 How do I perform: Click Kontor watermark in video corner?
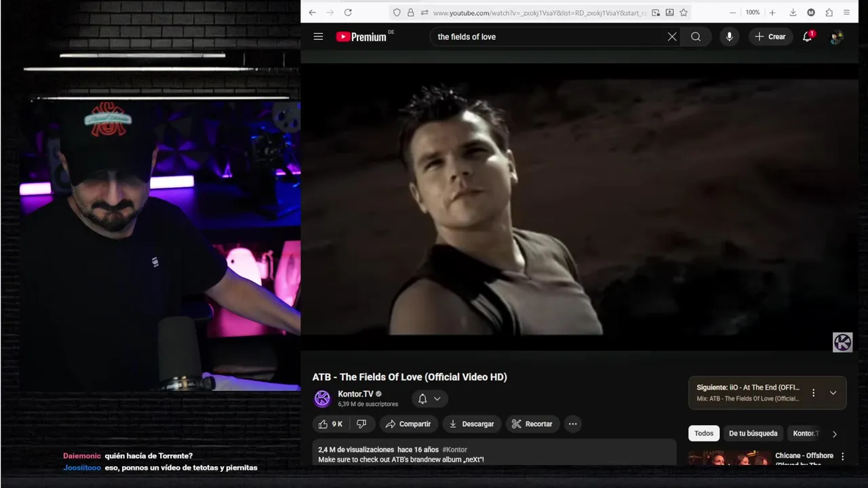(x=842, y=342)
